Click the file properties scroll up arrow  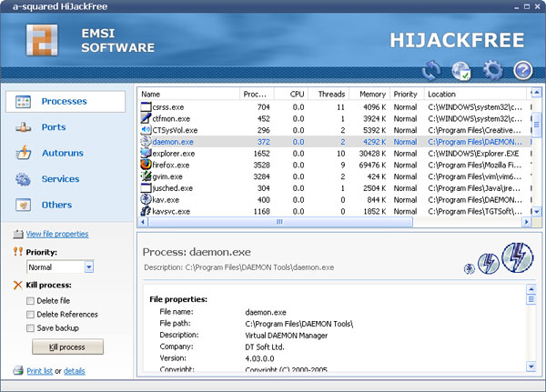[531, 289]
